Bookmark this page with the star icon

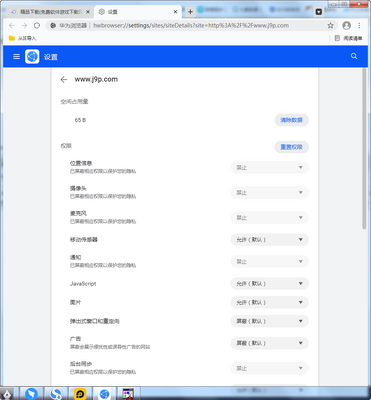[330, 25]
